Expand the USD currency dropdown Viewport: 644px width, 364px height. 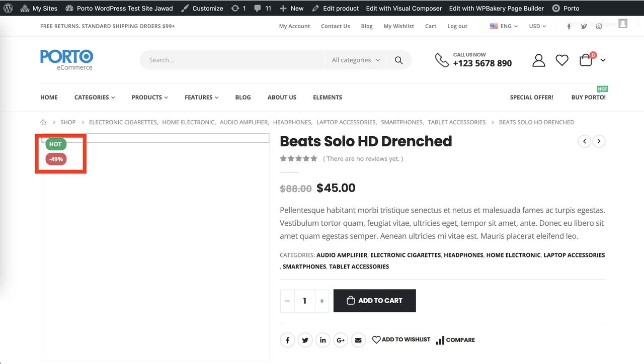tap(537, 26)
